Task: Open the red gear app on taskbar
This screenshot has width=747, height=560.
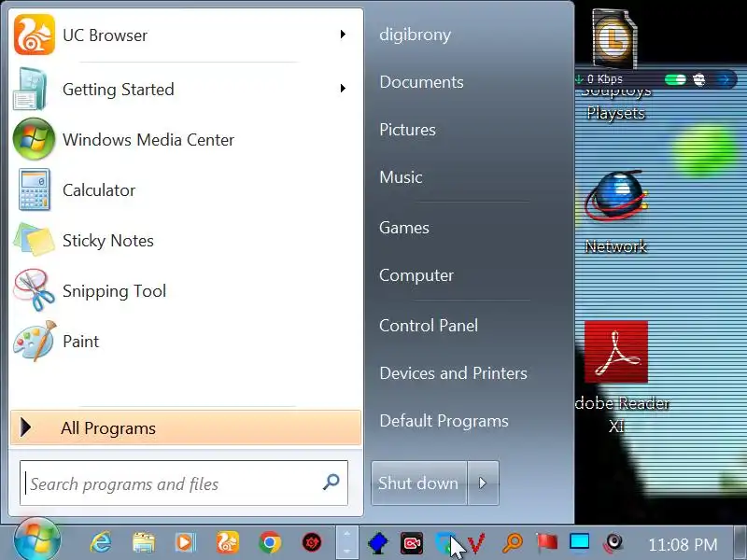Action: [312, 542]
